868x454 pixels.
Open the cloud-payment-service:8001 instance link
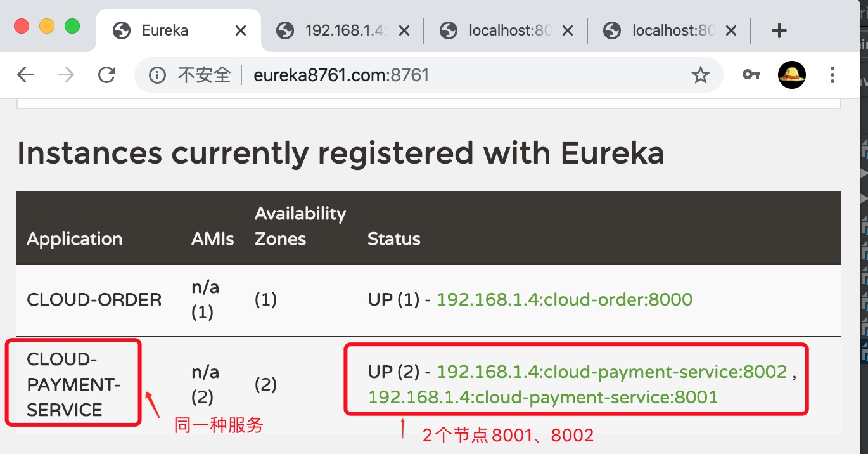[x=543, y=398]
